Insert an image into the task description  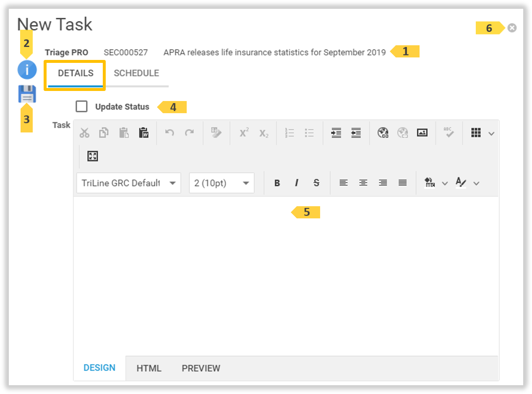point(422,132)
